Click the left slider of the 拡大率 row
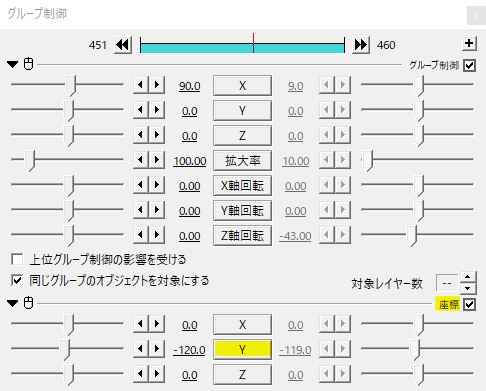The width and height of the screenshot is (486, 391). (67, 160)
